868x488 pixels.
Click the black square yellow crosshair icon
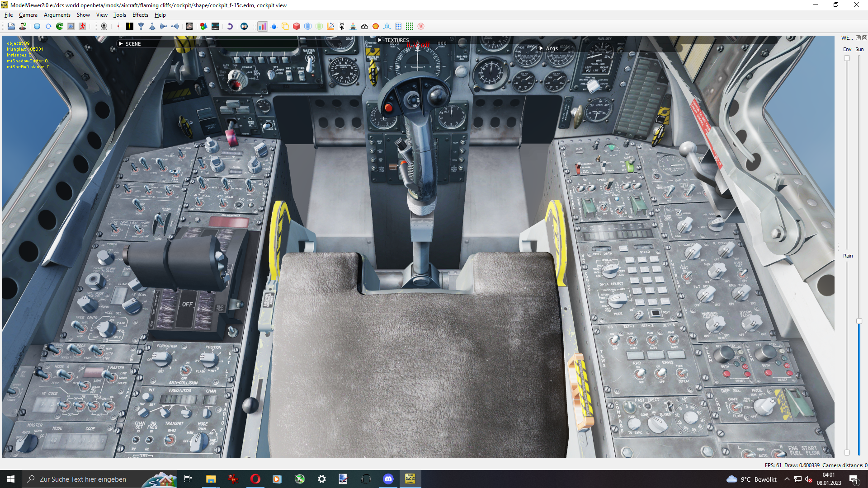[130, 26]
